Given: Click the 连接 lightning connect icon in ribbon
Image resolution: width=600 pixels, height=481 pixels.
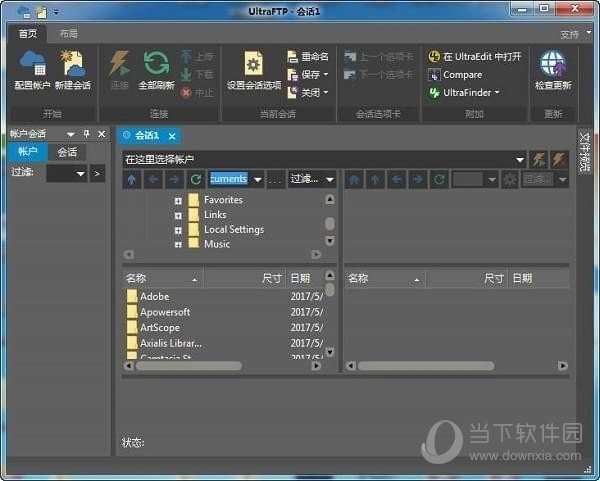Looking at the screenshot, I should click(x=119, y=63).
